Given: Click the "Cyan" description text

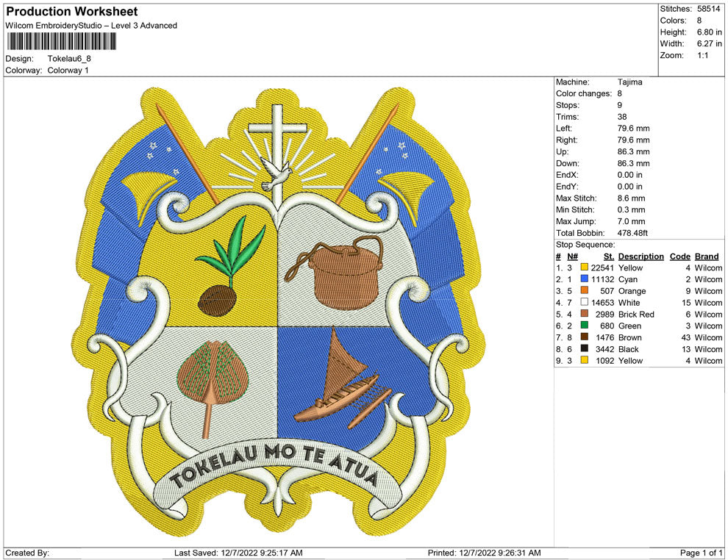Looking at the screenshot, I should point(628,279).
